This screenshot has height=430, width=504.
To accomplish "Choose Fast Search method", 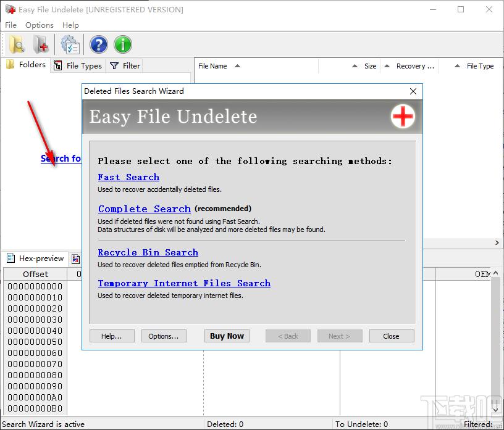I will coord(128,177).
